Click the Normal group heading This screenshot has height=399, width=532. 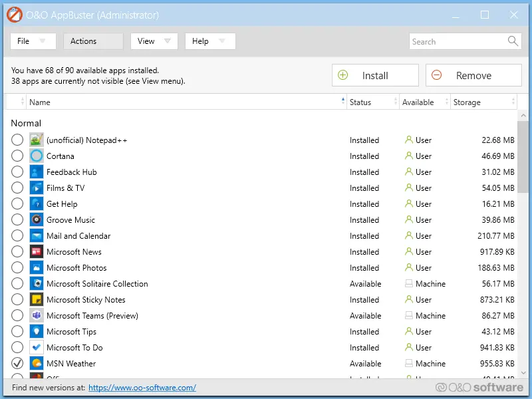coord(26,123)
